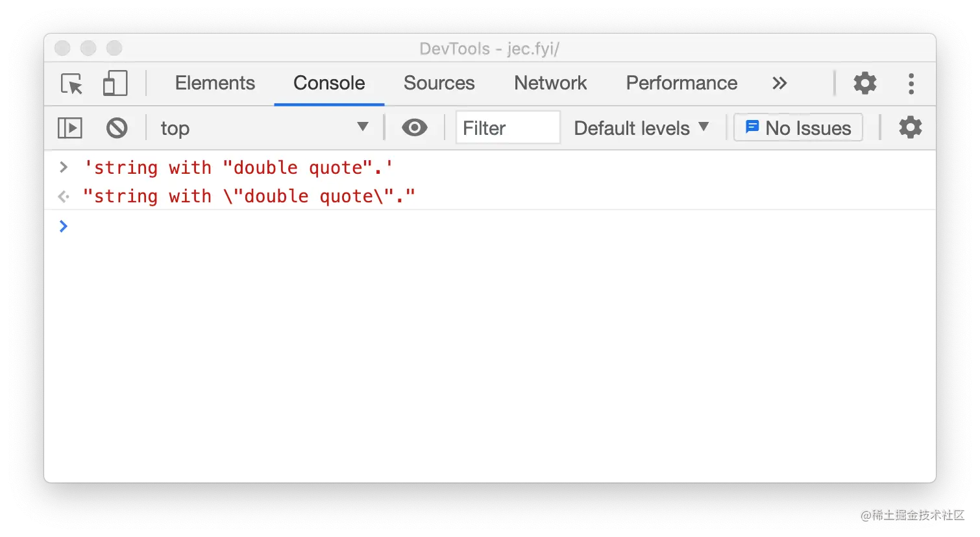
Task: Open the Network tab
Action: (x=550, y=83)
